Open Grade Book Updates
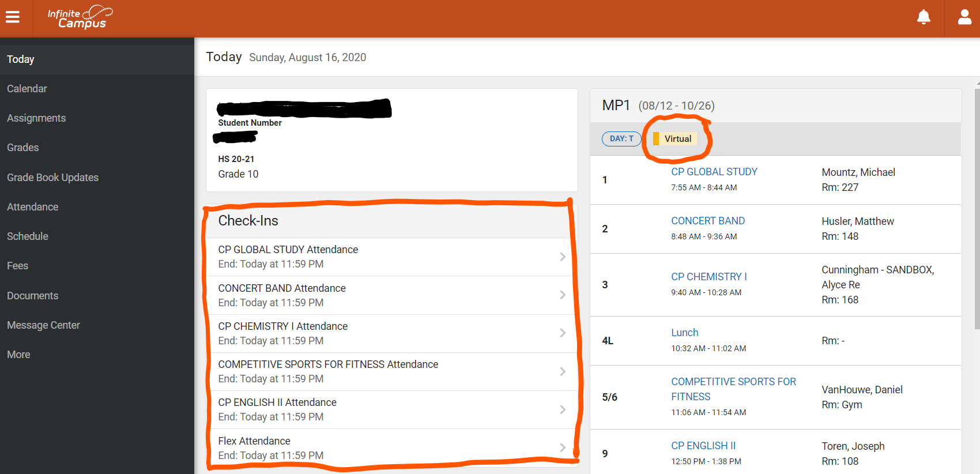 point(97,178)
